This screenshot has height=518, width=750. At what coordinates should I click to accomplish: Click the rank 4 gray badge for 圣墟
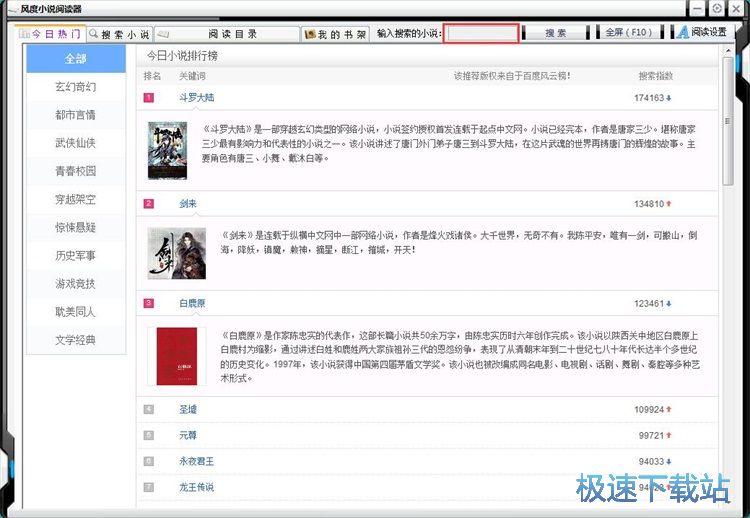click(149, 409)
